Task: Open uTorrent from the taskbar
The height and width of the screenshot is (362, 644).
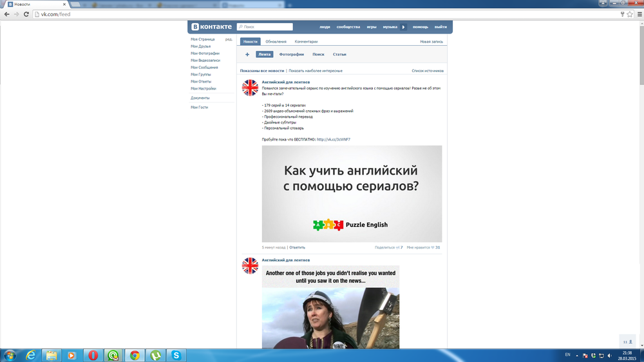Action: (155, 356)
